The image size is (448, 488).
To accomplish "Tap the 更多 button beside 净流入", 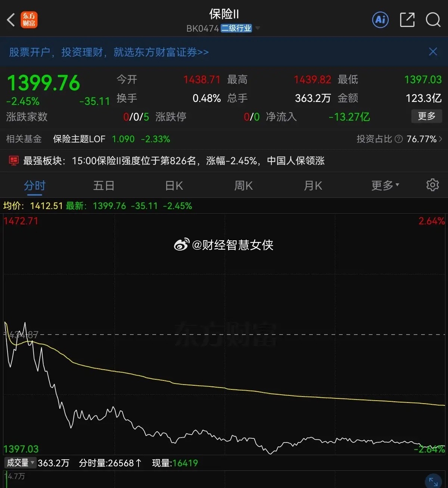I will (x=427, y=116).
